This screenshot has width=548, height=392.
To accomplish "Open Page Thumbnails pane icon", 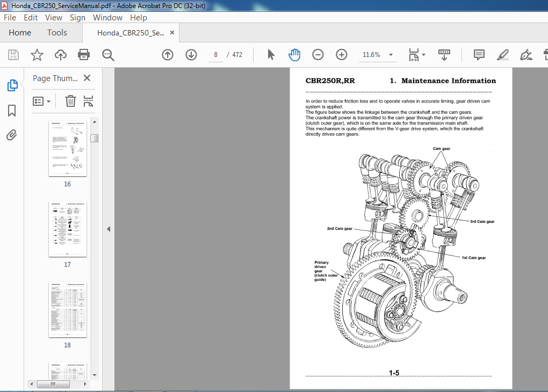I will 12,85.
